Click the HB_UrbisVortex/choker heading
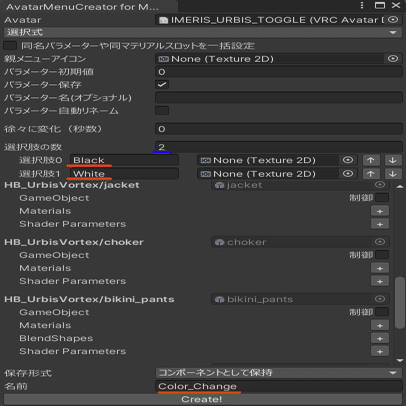The image size is (406, 406). pos(74,242)
